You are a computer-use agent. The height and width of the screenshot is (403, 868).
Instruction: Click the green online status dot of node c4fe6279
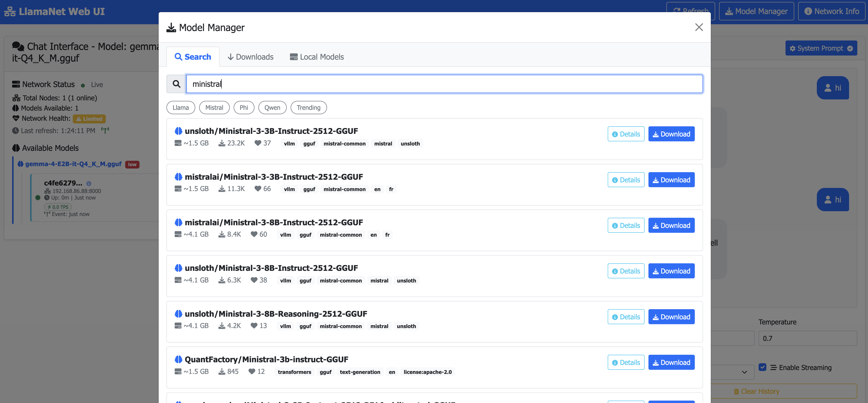pyautogui.click(x=38, y=198)
